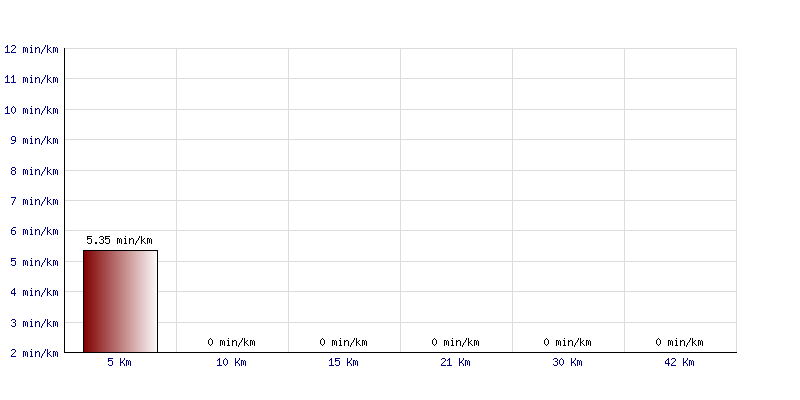Click the 5 Km axis label
This screenshot has height=400, width=800.
pyautogui.click(x=119, y=362)
